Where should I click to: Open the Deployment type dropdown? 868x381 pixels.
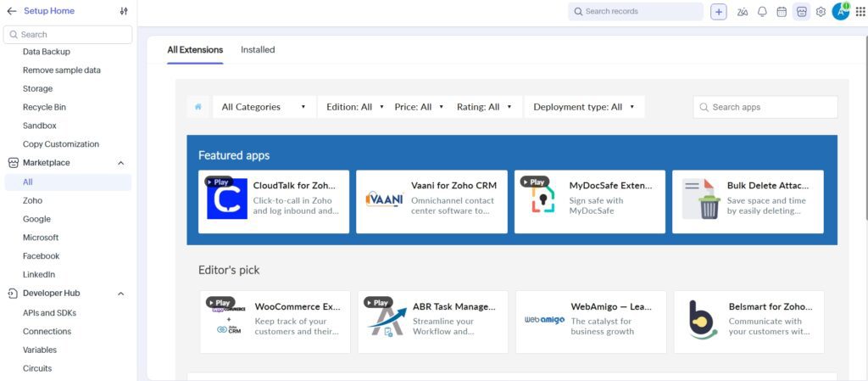click(x=584, y=107)
